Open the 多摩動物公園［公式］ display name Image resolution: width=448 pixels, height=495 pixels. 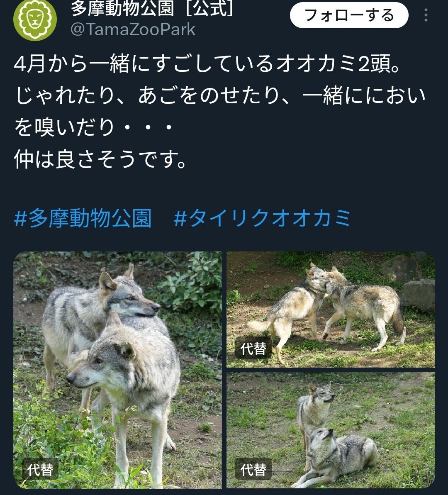pyautogui.click(x=152, y=8)
